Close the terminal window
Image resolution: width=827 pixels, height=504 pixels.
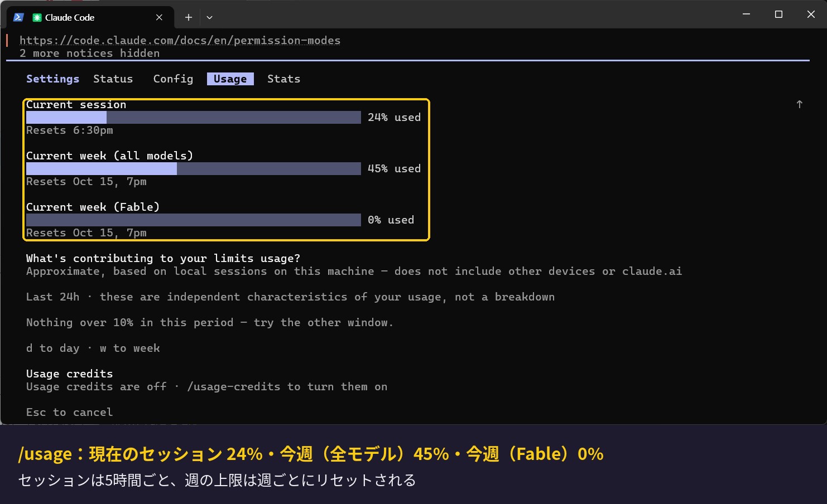click(x=811, y=14)
